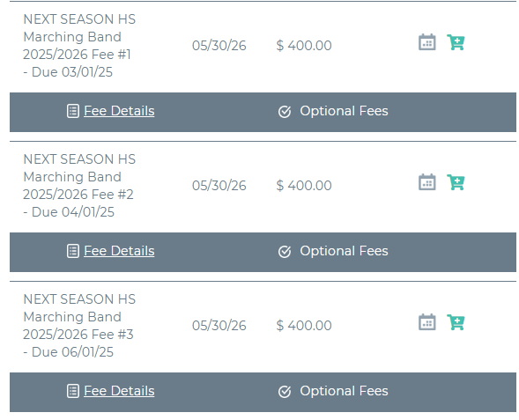This screenshot has width=519, height=420.
Task: Open Fee Details link for Fee #1
Action: (x=119, y=111)
